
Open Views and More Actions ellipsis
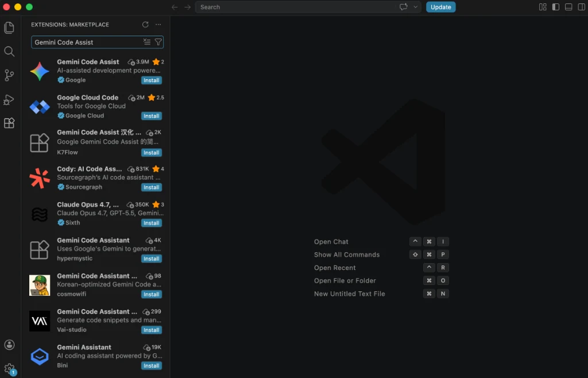click(158, 24)
